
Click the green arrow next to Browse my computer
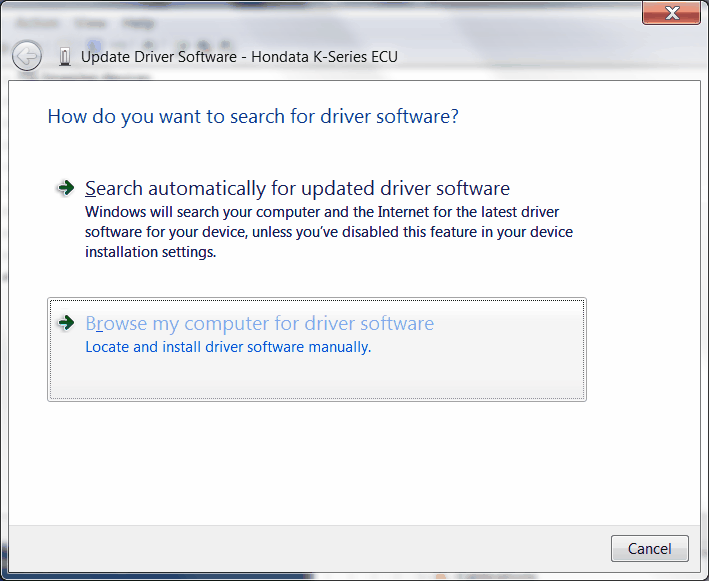66,323
